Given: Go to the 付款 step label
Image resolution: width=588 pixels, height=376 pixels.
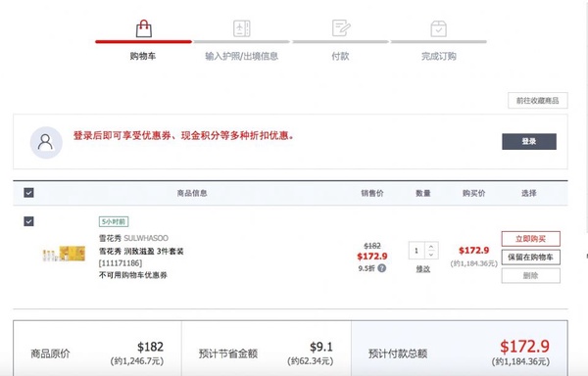Looking at the screenshot, I should click(x=340, y=56).
